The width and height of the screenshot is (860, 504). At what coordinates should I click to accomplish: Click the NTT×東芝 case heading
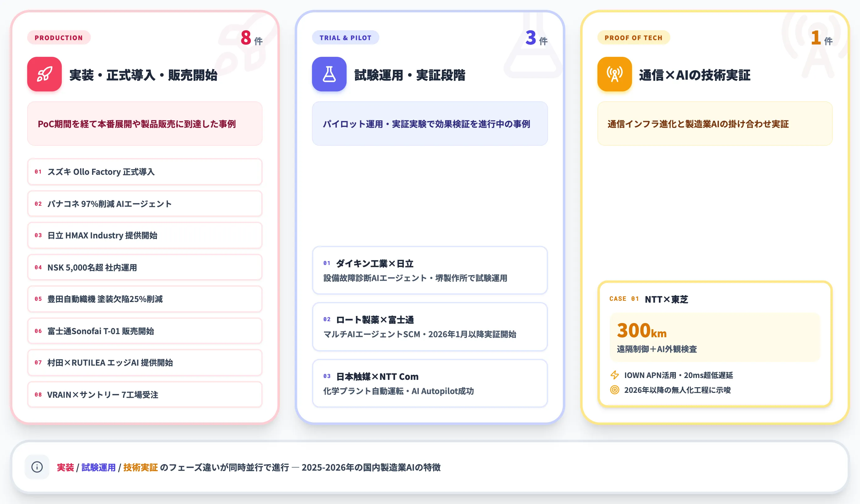(666, 299)
